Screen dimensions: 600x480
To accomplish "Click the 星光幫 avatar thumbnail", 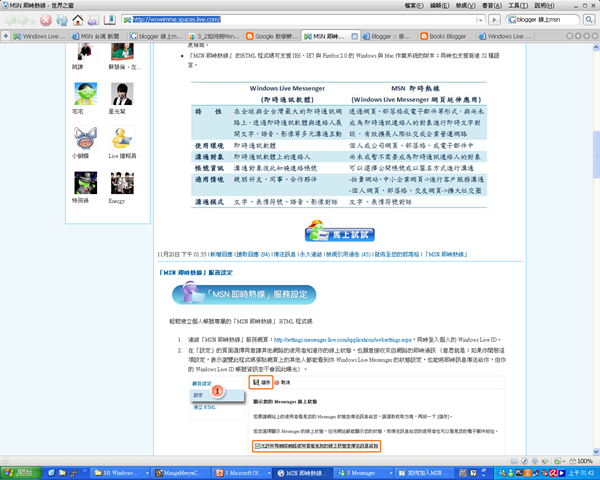I will tap(122, 94).
